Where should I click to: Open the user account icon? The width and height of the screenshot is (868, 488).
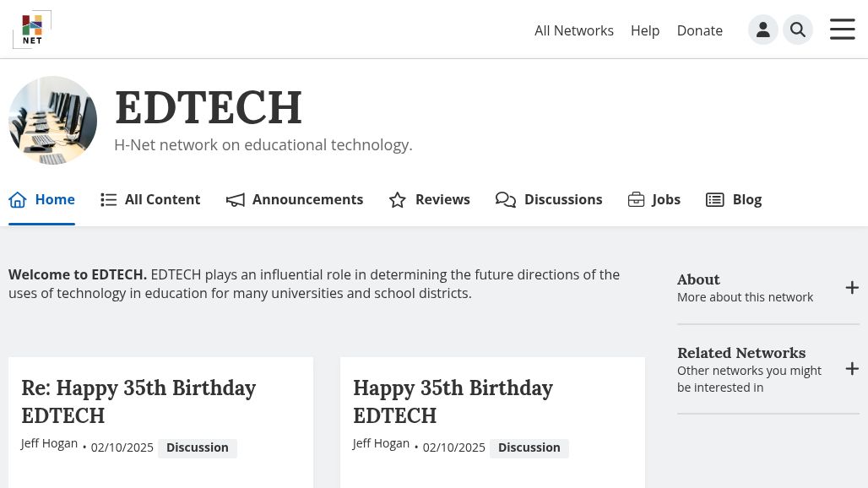[762, 30]
